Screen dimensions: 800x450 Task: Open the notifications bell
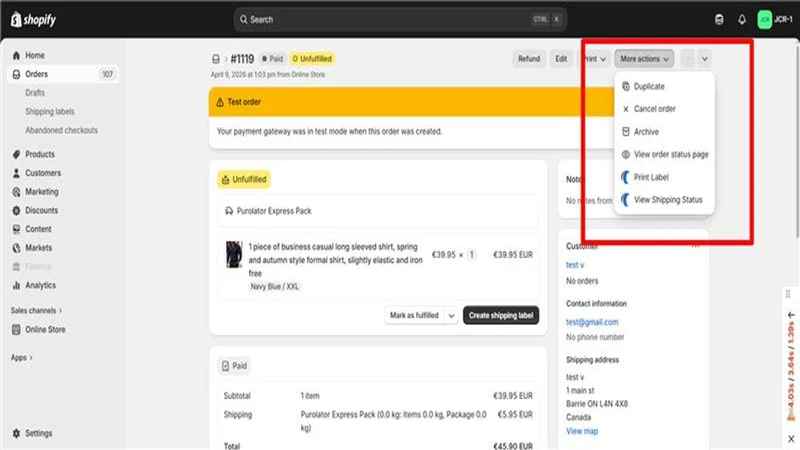tap(742, 19)
